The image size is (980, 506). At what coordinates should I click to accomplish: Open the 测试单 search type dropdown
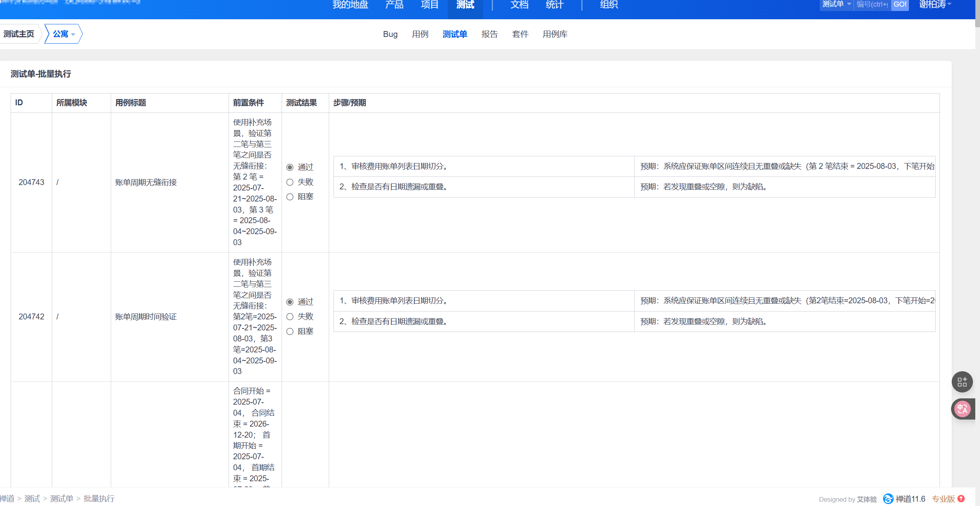(836, 4)
